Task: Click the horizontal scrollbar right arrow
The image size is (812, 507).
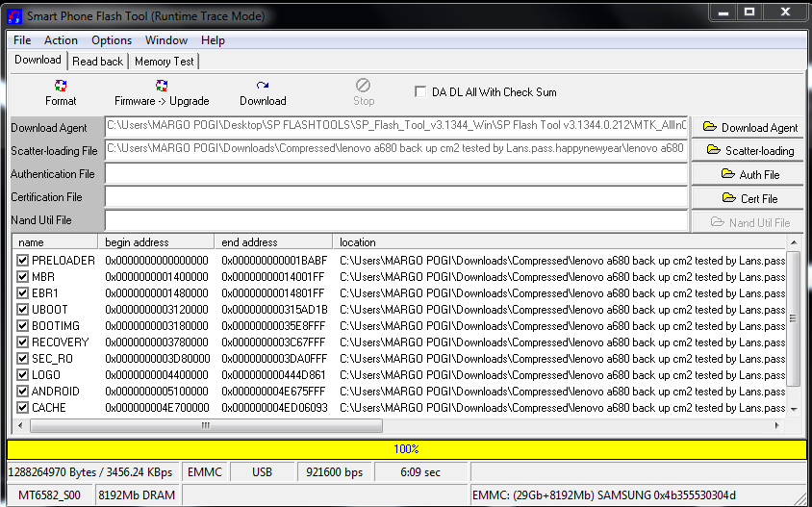Action: [777, 425]
